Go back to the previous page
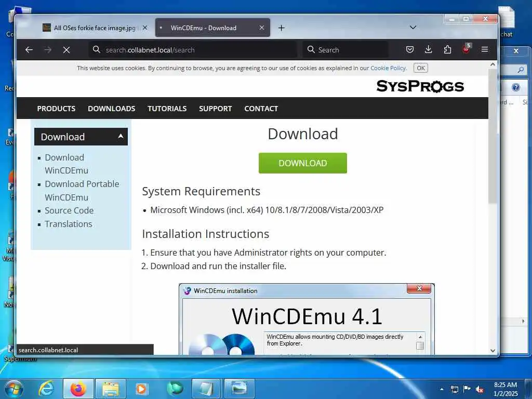 coord(29,50)
